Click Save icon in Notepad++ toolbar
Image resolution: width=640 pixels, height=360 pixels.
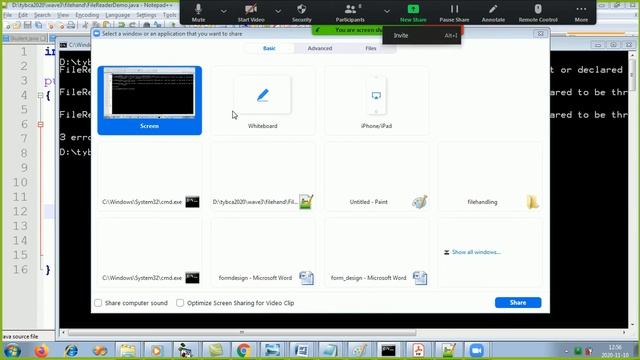tap(27, 25)
